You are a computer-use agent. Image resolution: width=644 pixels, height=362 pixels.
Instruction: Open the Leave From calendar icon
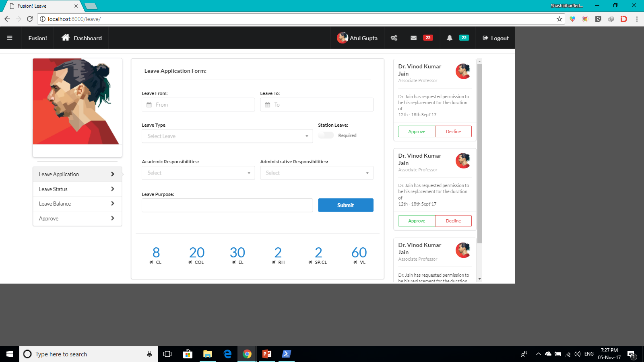tap(149, 105)
